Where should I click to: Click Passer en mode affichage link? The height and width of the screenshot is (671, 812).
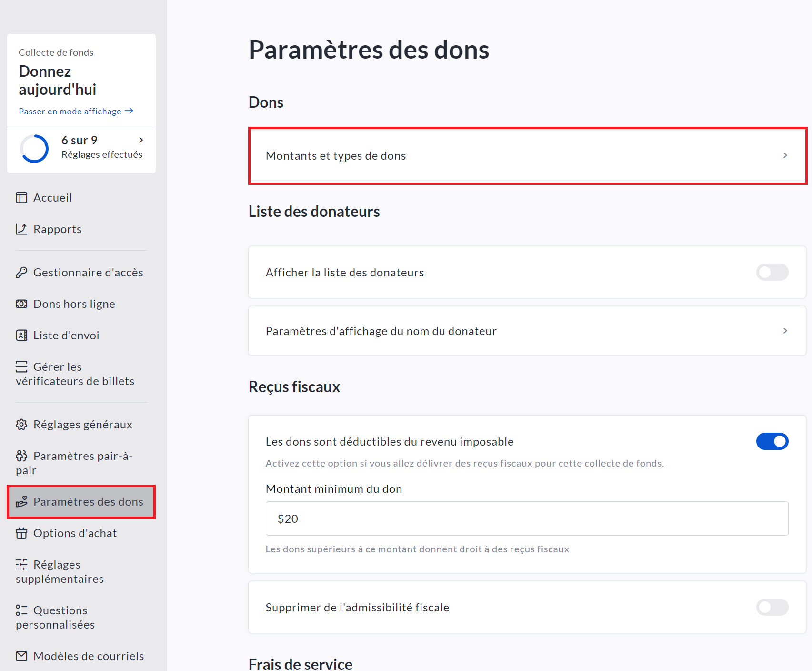76,112
